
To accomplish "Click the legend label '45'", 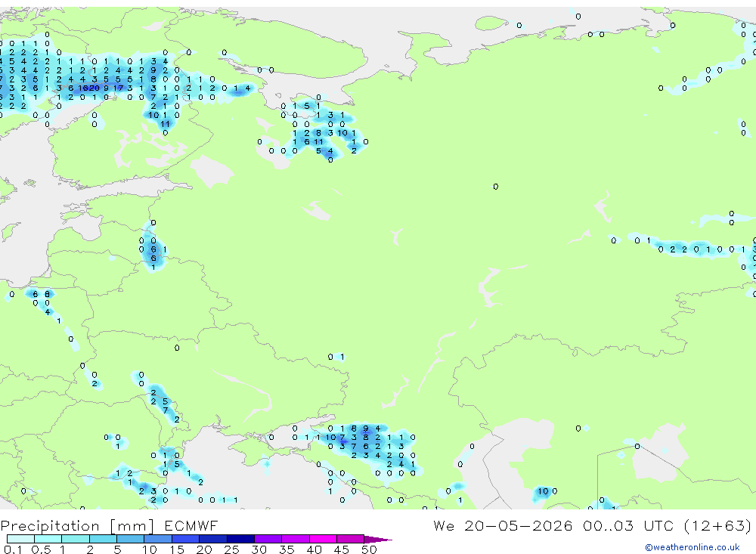I will pos(342,549).
